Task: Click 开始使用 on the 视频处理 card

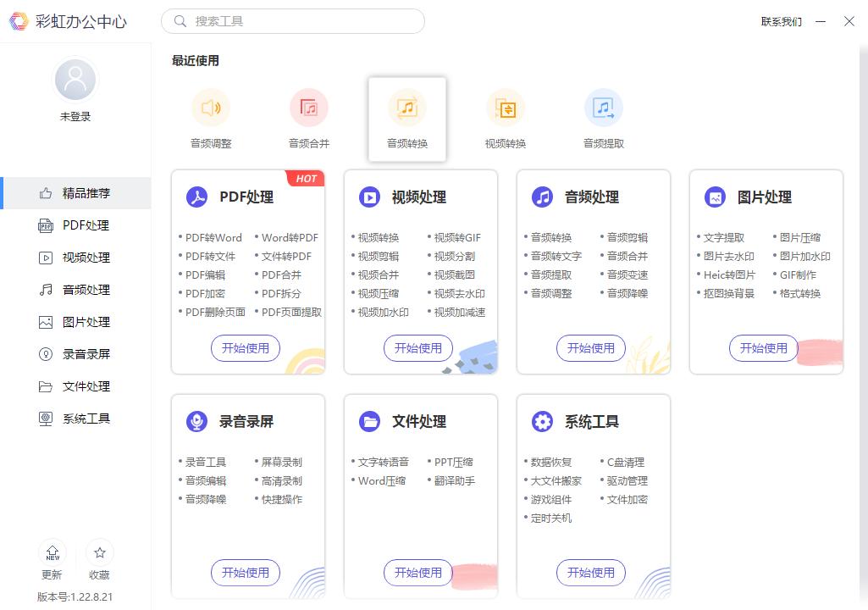Action: 417,348
